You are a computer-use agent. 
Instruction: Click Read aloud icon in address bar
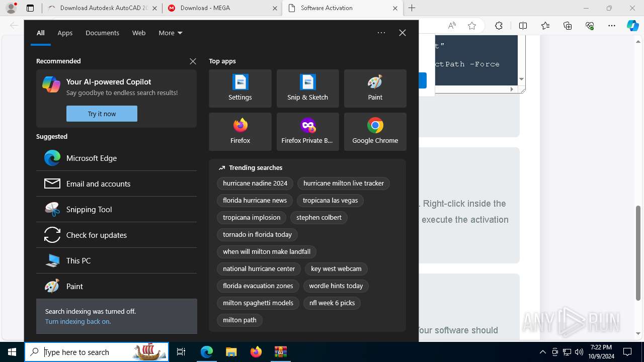452,26
